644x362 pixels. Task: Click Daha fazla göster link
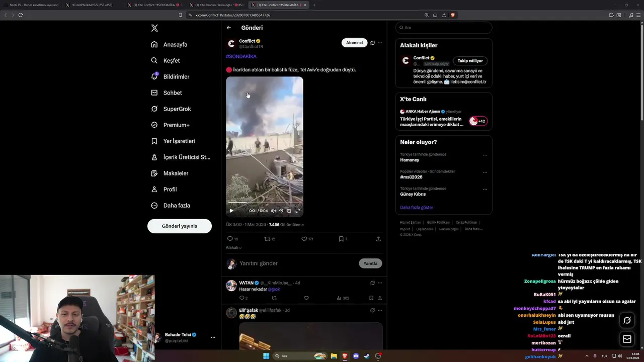pyautogui.click(x=417, y=207)
